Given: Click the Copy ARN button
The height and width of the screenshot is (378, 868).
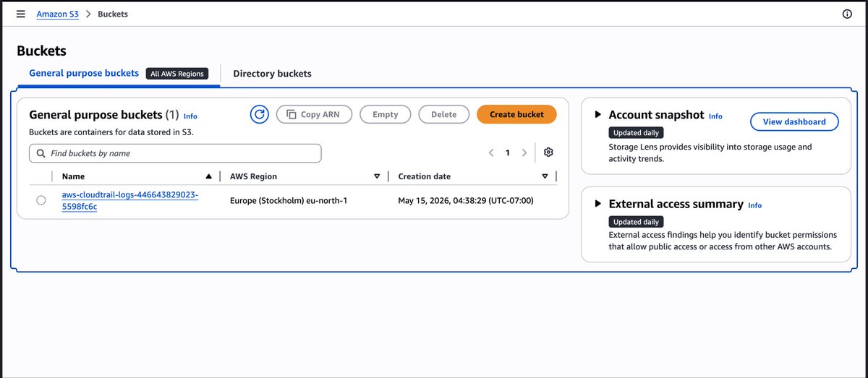Looking at the screenshot, I should point(314,114).
